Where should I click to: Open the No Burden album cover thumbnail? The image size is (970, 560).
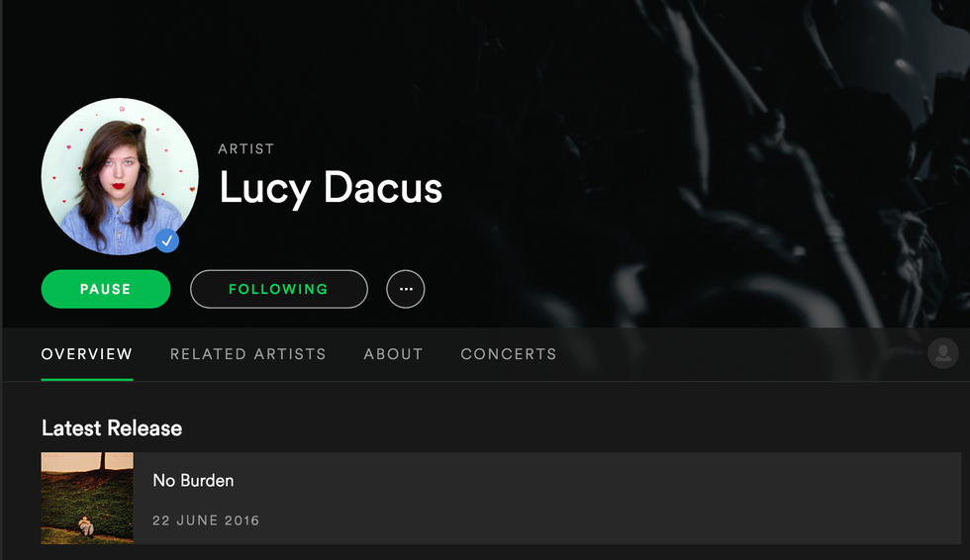coord(87,499)
